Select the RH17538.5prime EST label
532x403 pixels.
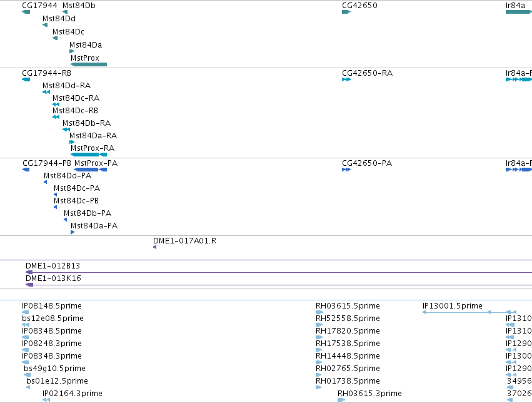pos(348,344)
